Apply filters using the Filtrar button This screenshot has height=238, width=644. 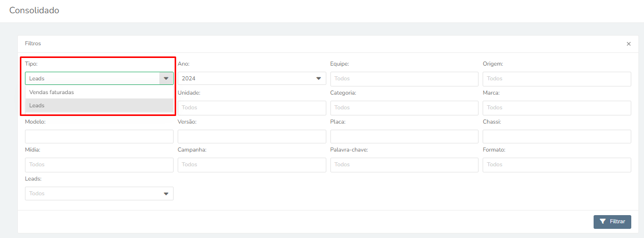pyautogui.click(x=612, y=222)
